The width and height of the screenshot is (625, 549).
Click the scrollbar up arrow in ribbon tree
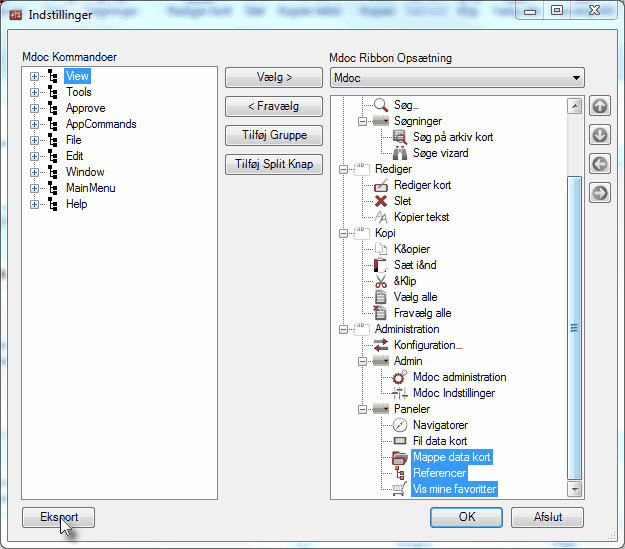point(574,106)
